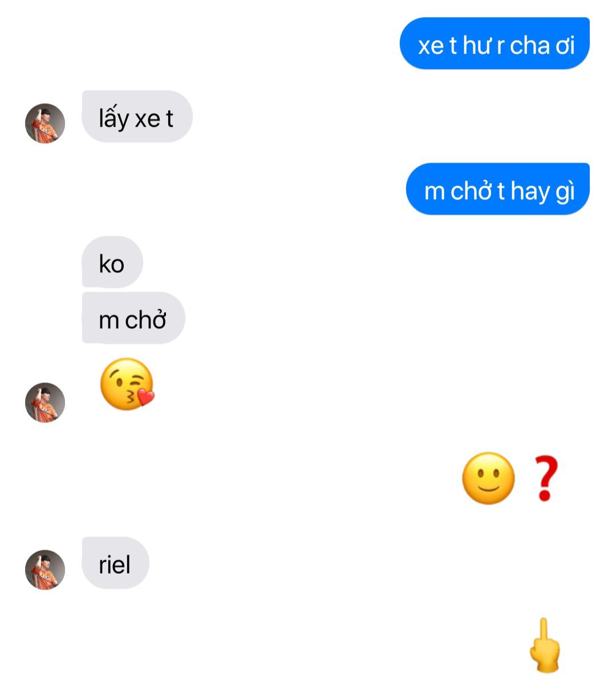Select the slightly smiling face emoji

coord(488,478)
